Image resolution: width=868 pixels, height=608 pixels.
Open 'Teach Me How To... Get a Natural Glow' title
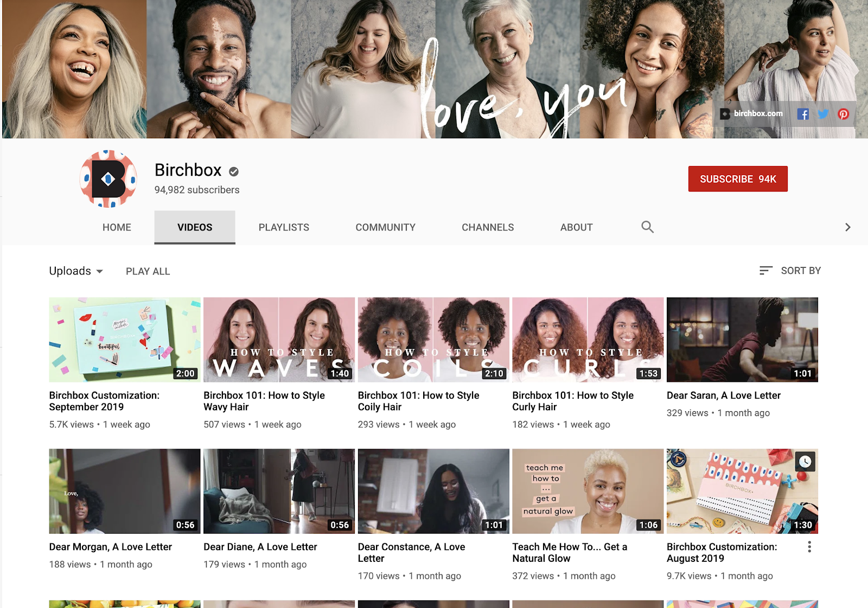click(x=570, y=553)
